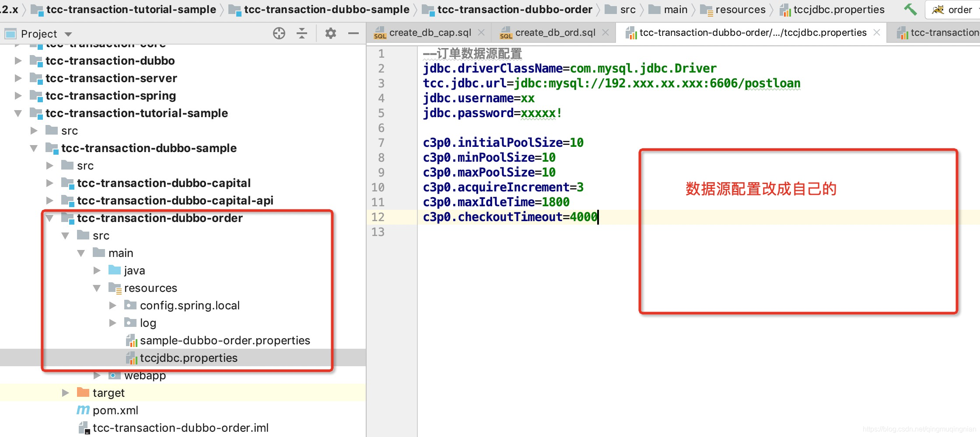Screen dimensions: 980x437
Task: Collapse the resources folder
Action: (x=97, y=288)
